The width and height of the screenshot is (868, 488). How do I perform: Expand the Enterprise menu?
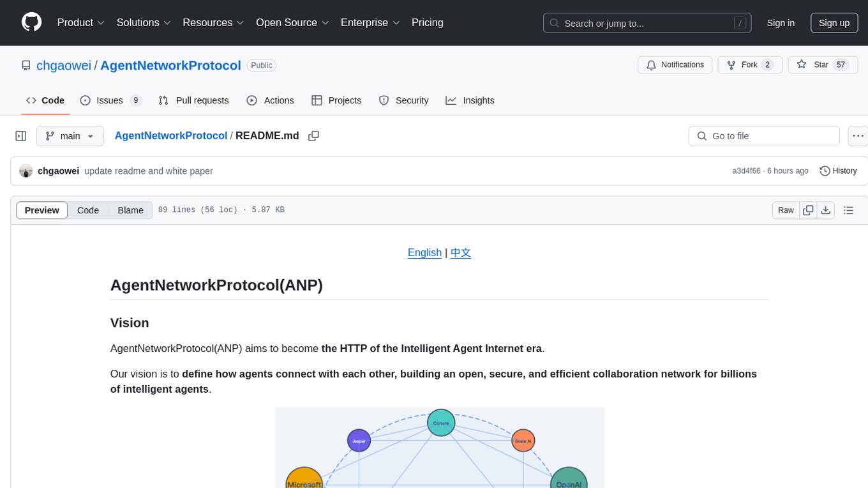[x=370, y=22]
